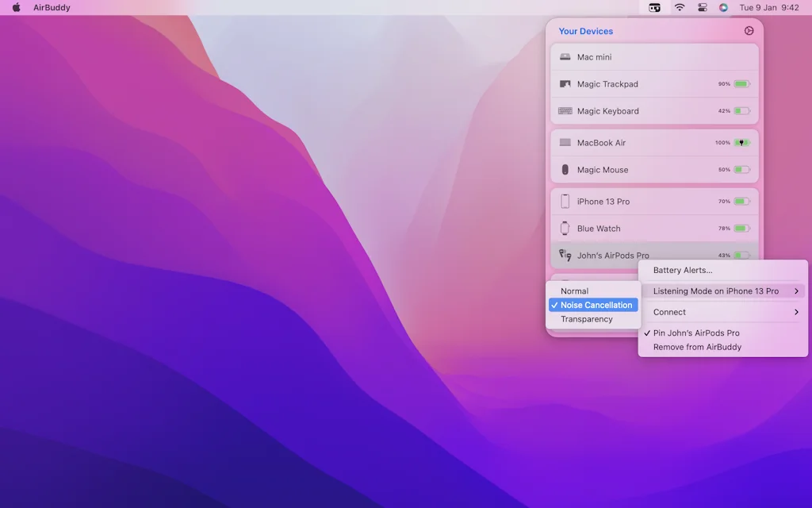This screenshot has height=508, width=812.
Task: Click Remove from AirBuddy
Action: 696,347
